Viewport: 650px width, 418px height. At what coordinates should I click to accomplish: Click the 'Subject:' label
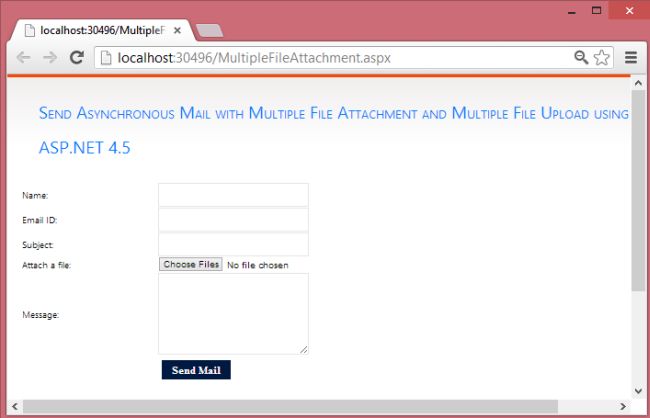tap(38, 245)
